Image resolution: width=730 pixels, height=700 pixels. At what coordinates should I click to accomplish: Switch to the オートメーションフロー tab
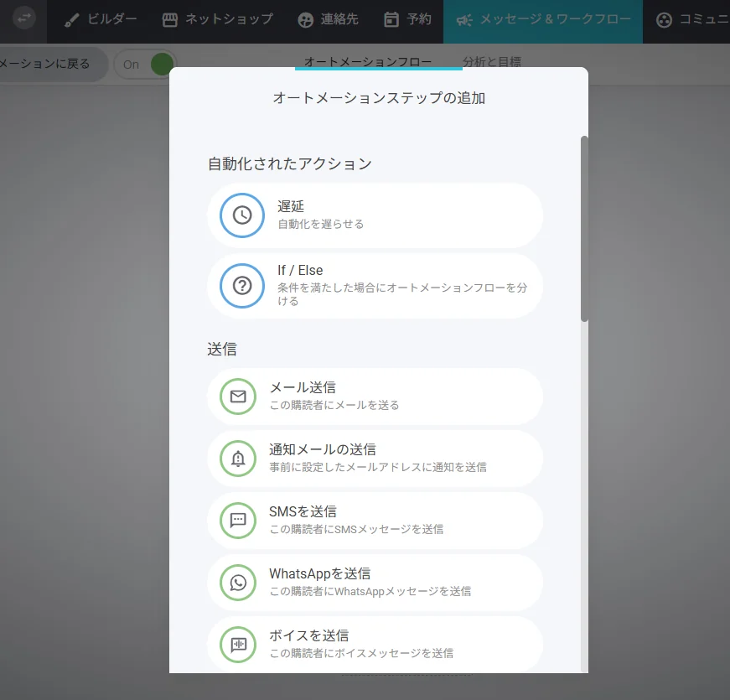point(368,61)
